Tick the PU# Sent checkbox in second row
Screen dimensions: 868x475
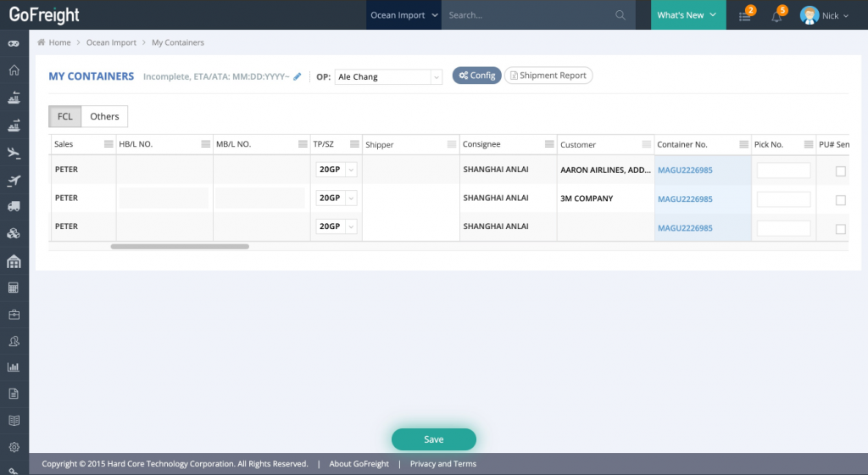[840, 200]
